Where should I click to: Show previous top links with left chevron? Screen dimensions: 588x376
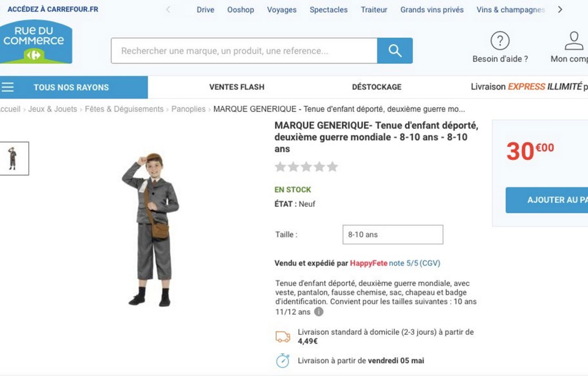pos(168,9)
